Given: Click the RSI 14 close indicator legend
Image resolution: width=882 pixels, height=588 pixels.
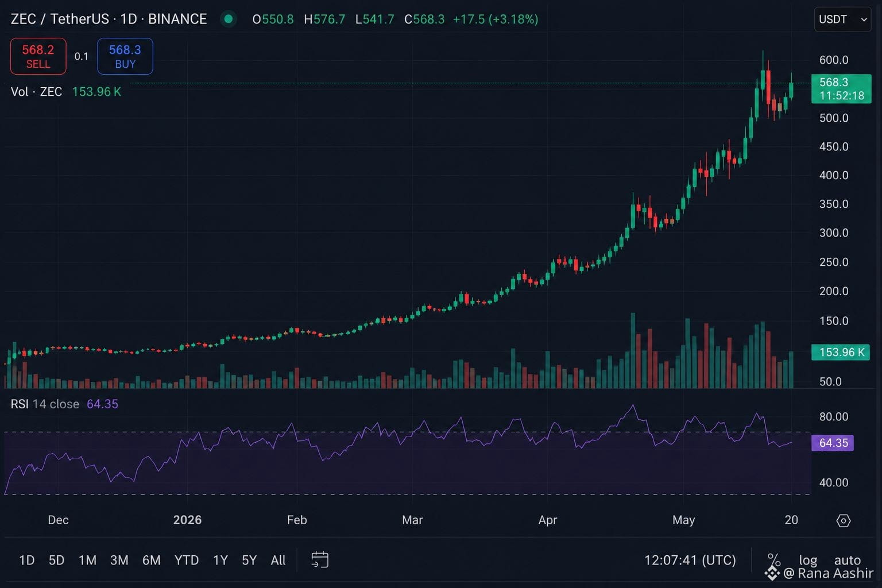Looking at the screenshot, I should tap(45, 404).
